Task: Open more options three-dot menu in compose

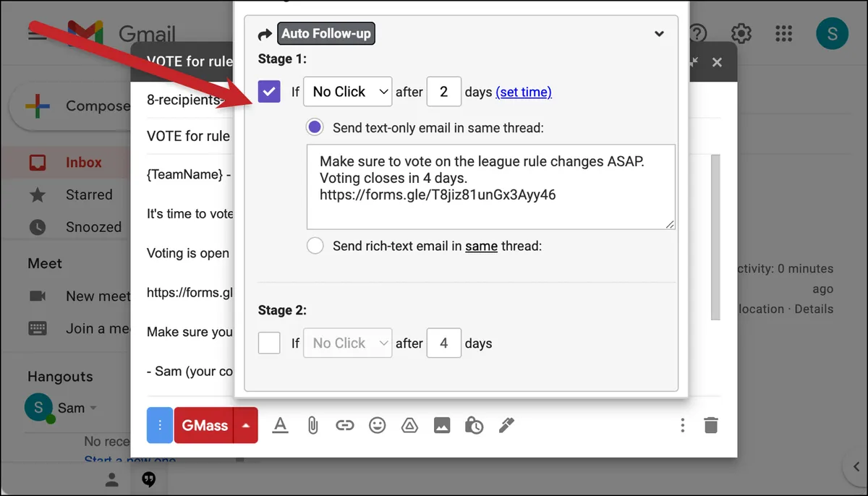Action: (682, 425)
